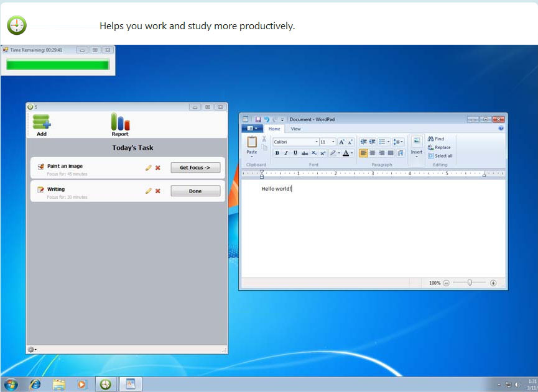
Task: Align text left
Action: (363, 153)
